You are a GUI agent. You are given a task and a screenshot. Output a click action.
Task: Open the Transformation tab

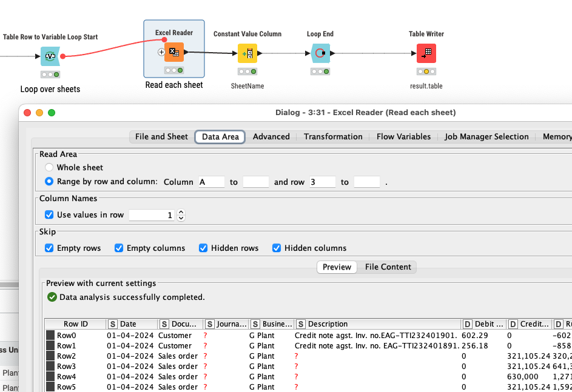[333, 136]
